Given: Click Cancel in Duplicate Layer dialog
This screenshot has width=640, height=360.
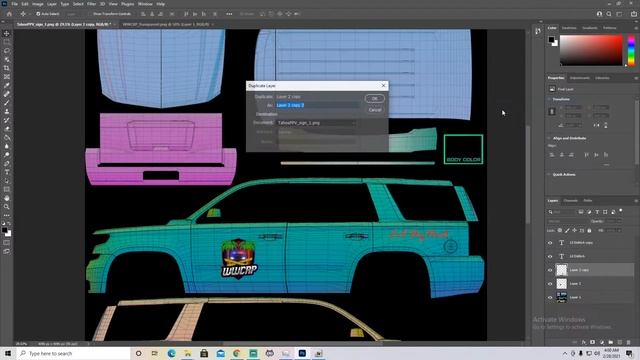Looking at the screenshot, I should coord(375,110).
